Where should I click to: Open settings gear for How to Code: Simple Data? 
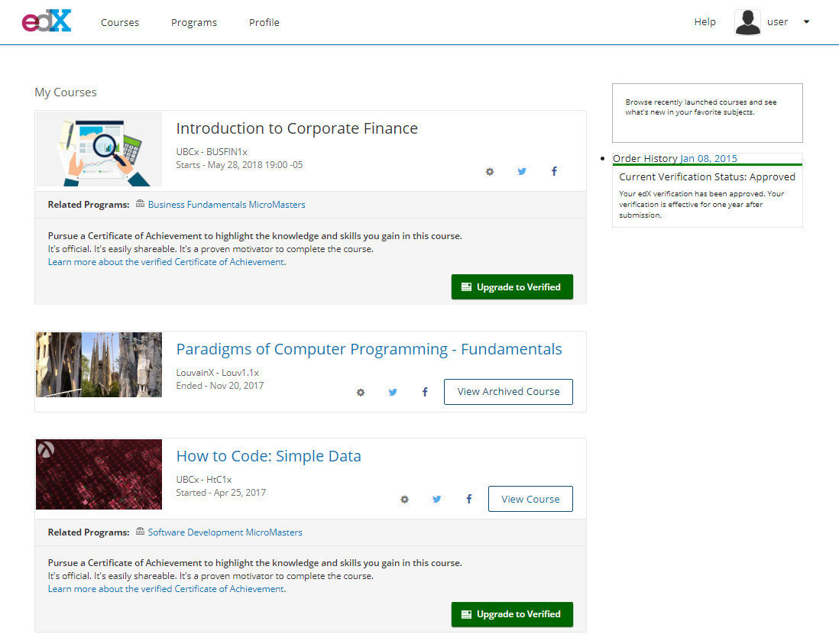404,500
